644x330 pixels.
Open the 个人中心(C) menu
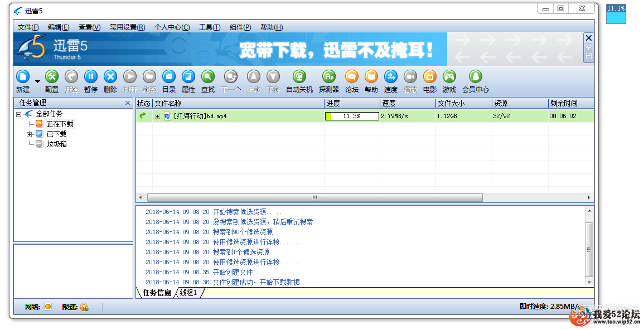[x=172, y=27]
